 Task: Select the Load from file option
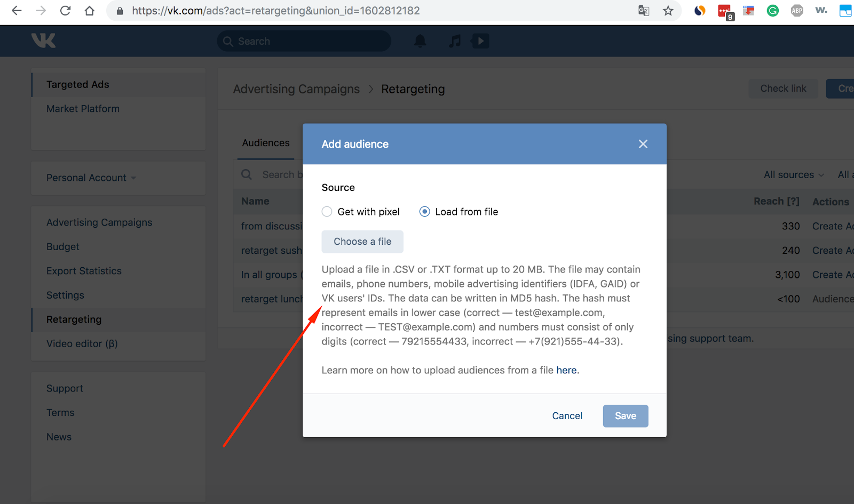pos(459,212)
